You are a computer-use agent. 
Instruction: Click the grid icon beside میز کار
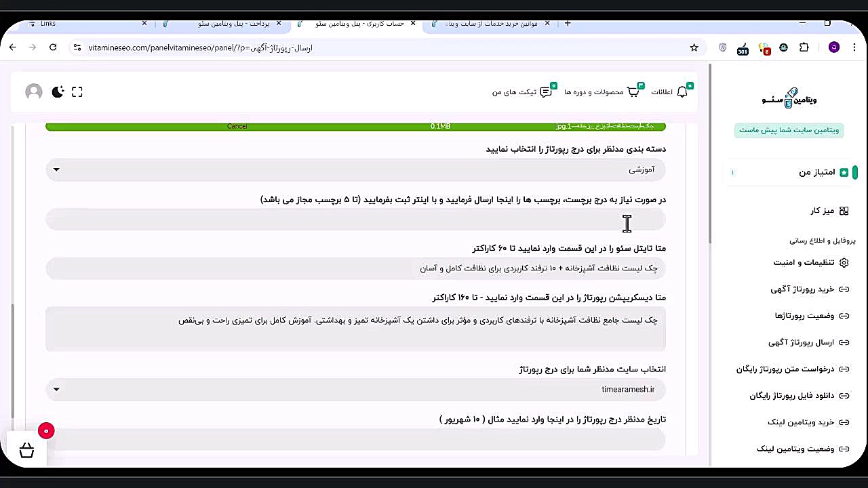pyautogui.click(x=844, y=211)
